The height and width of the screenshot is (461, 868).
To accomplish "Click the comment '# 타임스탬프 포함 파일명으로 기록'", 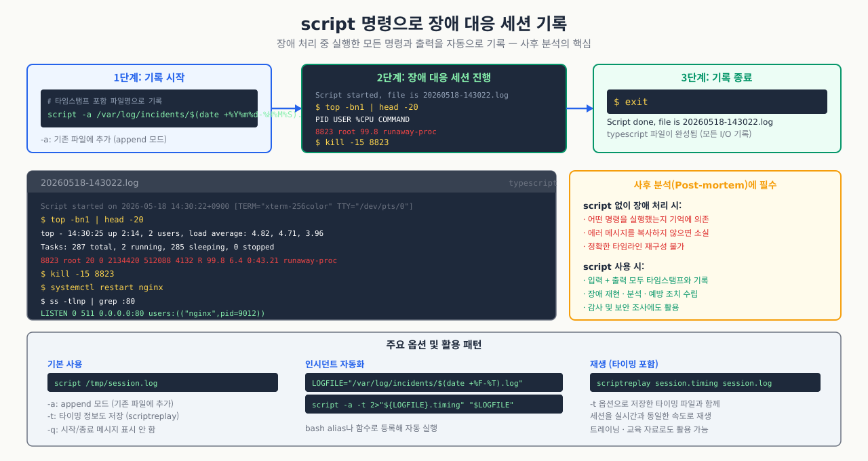I will (x=104, y=100).
